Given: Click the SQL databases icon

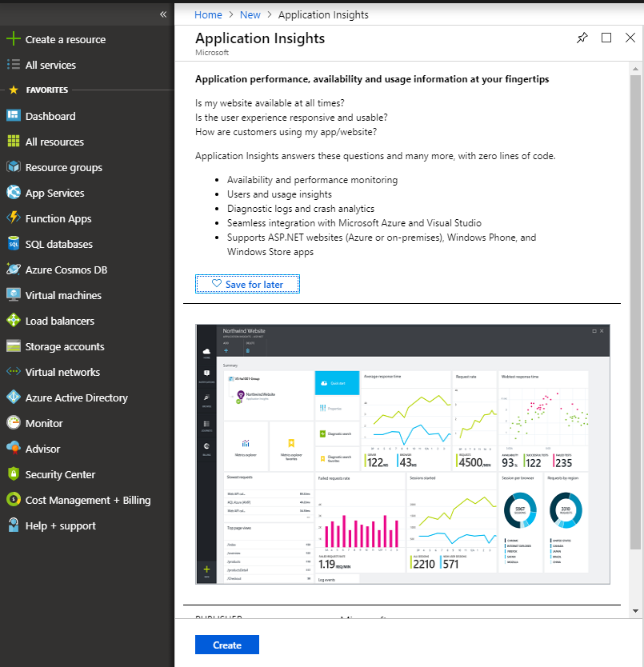Looking at the screenshot, I should pos(13,243).
